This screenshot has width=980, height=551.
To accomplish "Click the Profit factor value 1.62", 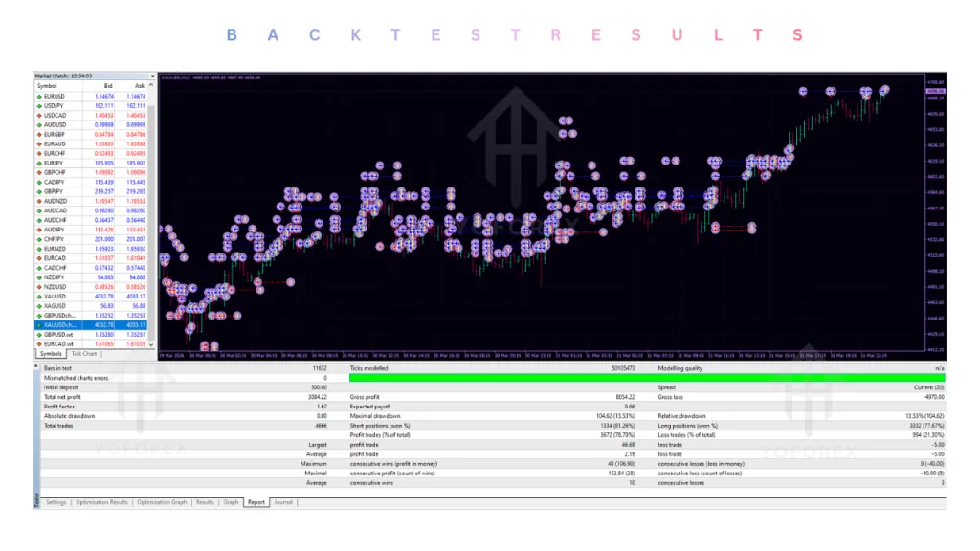I will (x=322, y=407).
